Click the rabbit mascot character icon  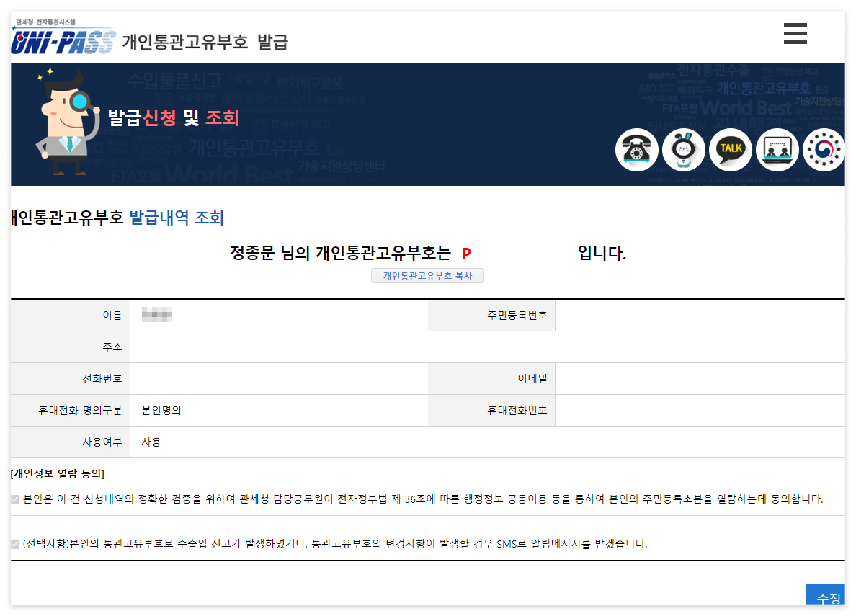point(684,149)
